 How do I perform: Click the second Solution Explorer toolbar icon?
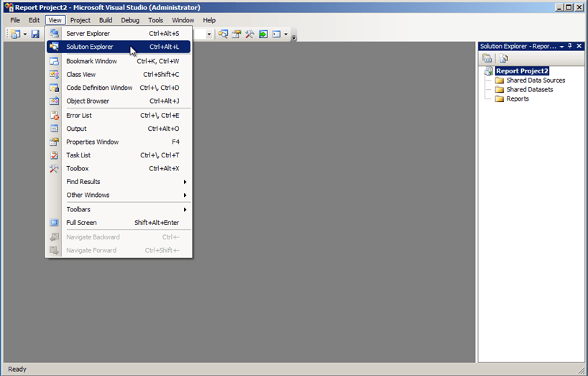pyautogui.click(x=504, y=58)
